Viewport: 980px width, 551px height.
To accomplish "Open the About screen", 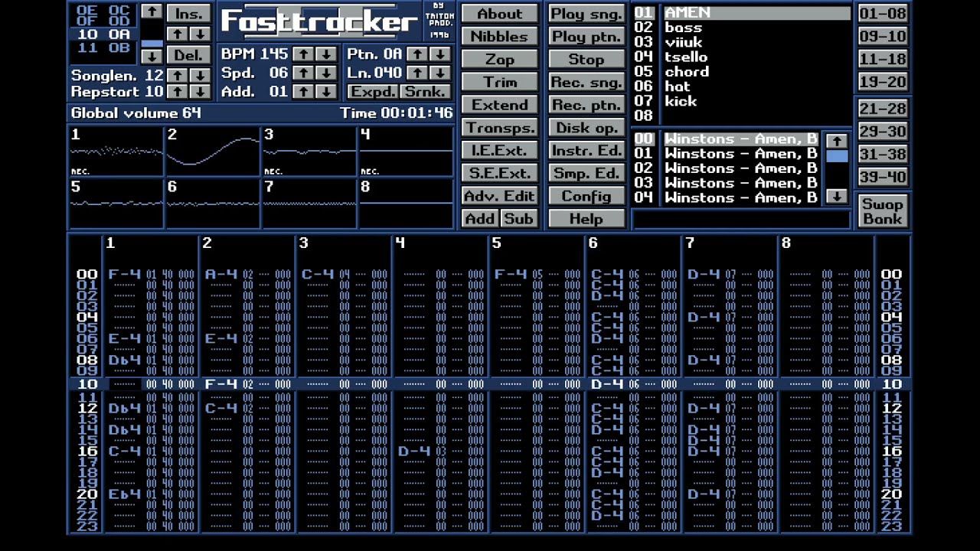I will [x=499, y=14].
